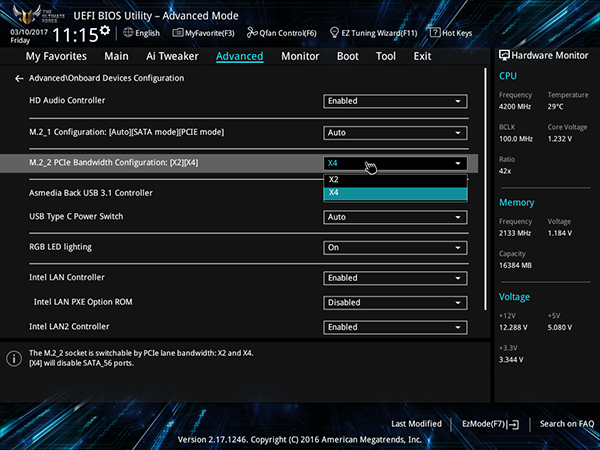Click the Hardware Monitor screen icon
Image resolution: width=600 pixels, height=450 pixels.
pyautogui.click(x=504, y=55)
